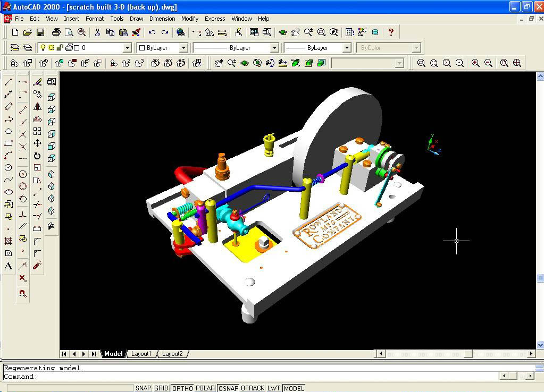The image size is (544, 392).
Task: Switch to the Layout1 tab
Action: coord(141,353)
